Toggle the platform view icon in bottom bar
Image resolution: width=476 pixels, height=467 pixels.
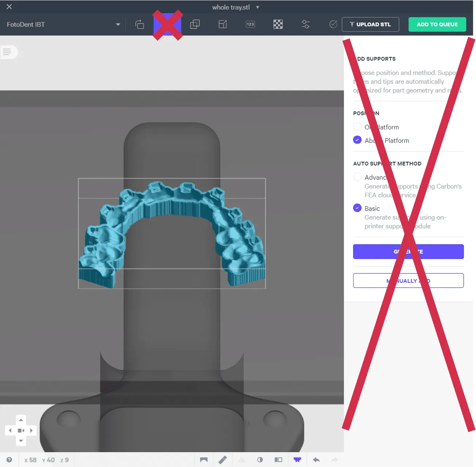coord(204,460)
